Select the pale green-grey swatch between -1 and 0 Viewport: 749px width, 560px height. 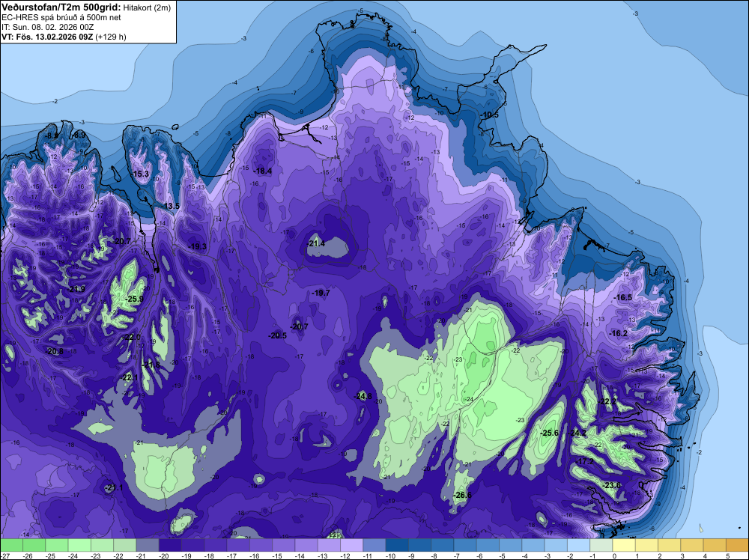[601, 545]
